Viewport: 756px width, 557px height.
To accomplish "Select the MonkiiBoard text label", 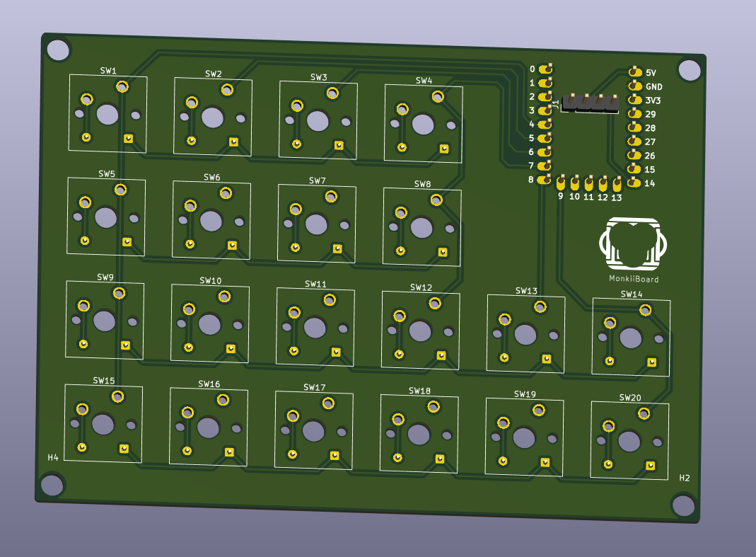I will point(634,279).
